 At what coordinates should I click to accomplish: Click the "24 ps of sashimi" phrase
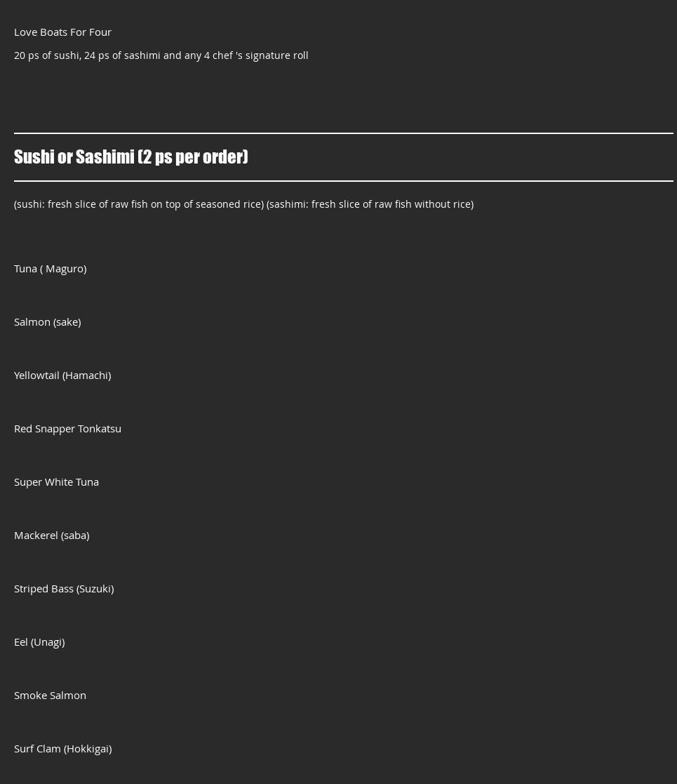click(122, 55)
